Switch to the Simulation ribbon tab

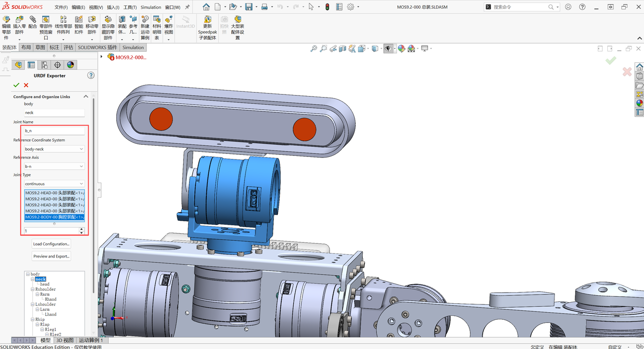(x=133, y=47)
